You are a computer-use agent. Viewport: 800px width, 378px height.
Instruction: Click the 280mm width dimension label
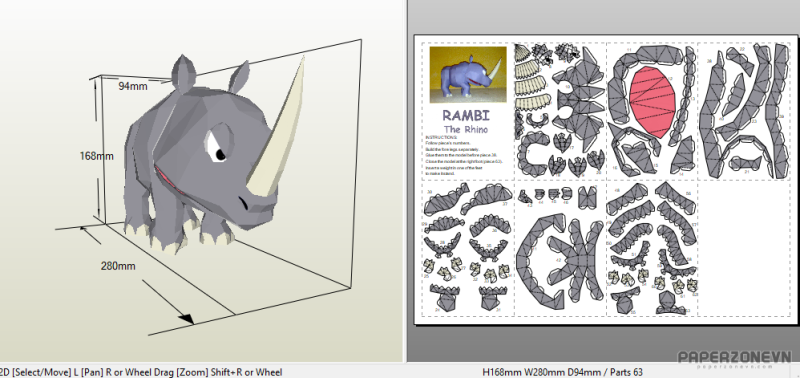118,266
